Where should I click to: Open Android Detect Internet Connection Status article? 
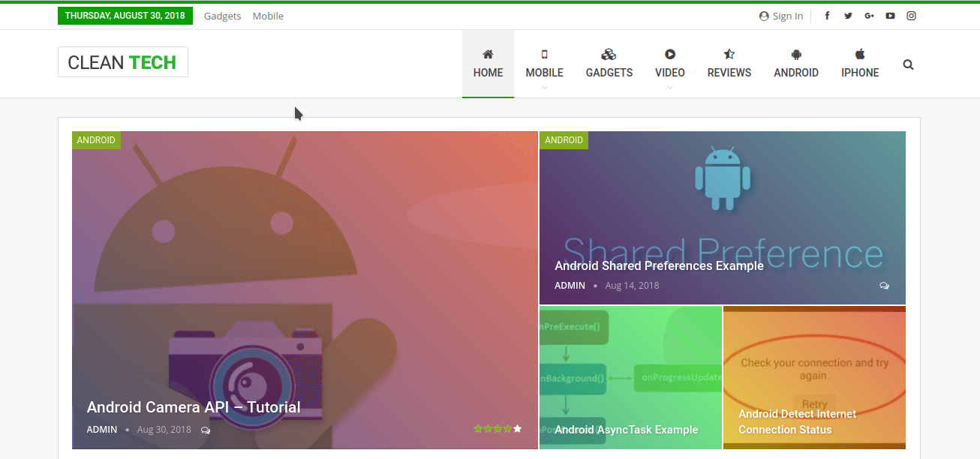click(798, 421)
